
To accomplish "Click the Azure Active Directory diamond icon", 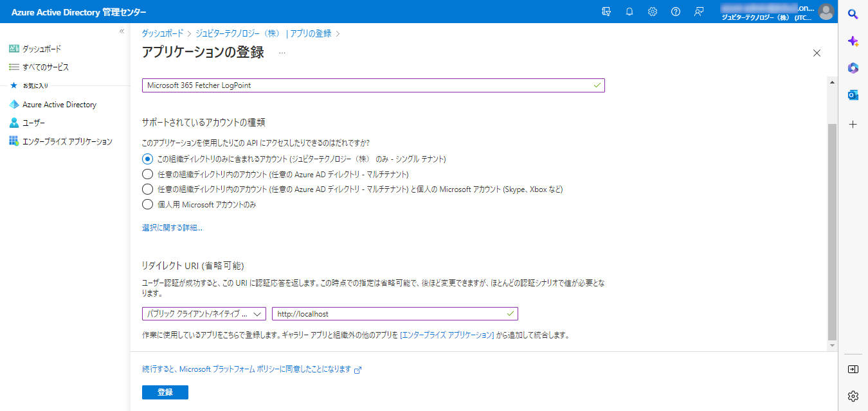I will click(14, 104).
